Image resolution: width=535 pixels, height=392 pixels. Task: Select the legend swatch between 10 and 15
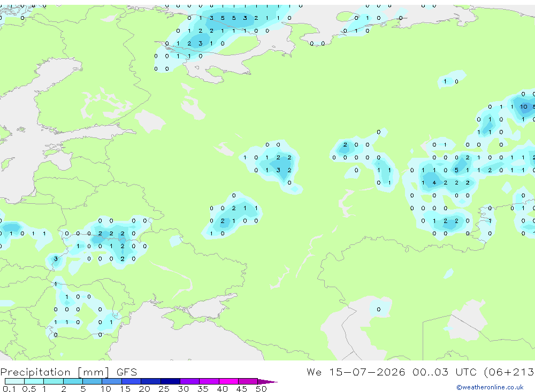[x=112, y=381]
